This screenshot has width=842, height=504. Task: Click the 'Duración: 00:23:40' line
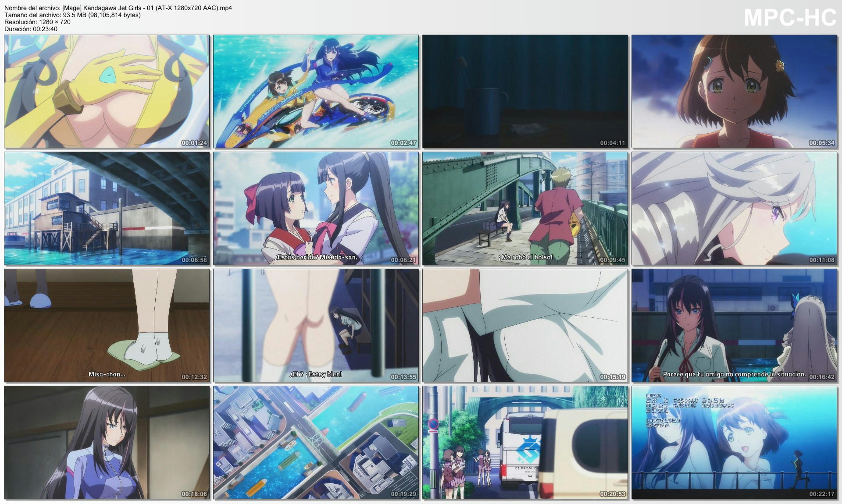(31, 29)
